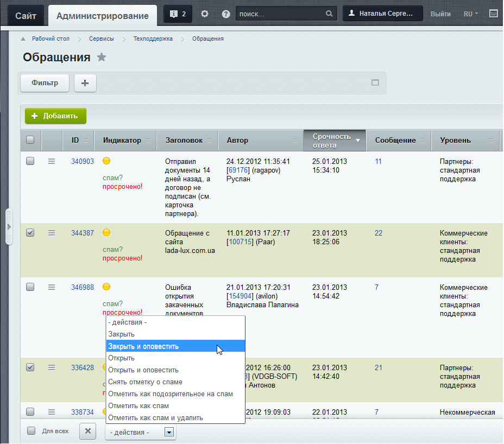
Task: Go to Сервисы breadcrumb
Action: click(x=101, y=39)
